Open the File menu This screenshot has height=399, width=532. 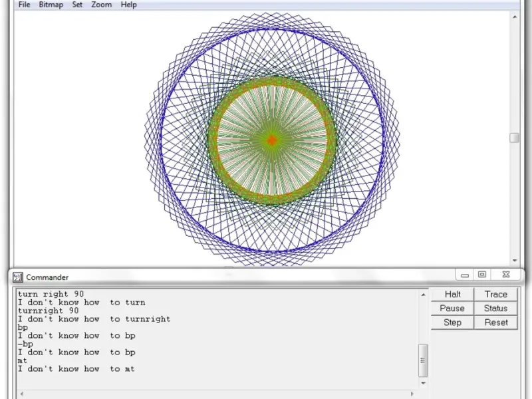click(x=24, y=5)
